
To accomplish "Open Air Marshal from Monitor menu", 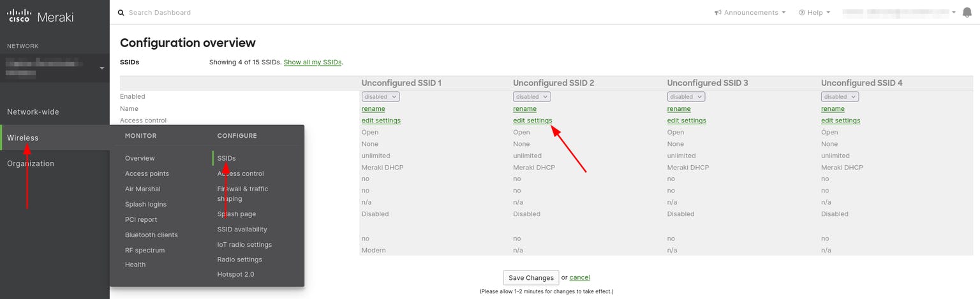I will coord(142,189).
